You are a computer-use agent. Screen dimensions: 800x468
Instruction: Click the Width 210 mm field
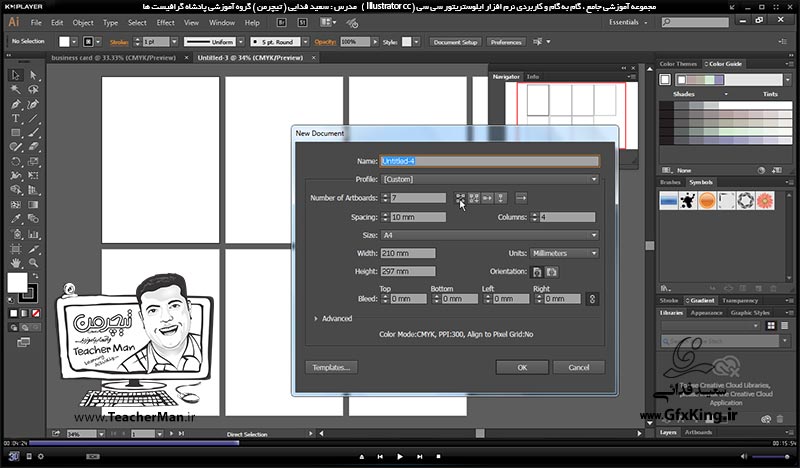tap(408, 253)
